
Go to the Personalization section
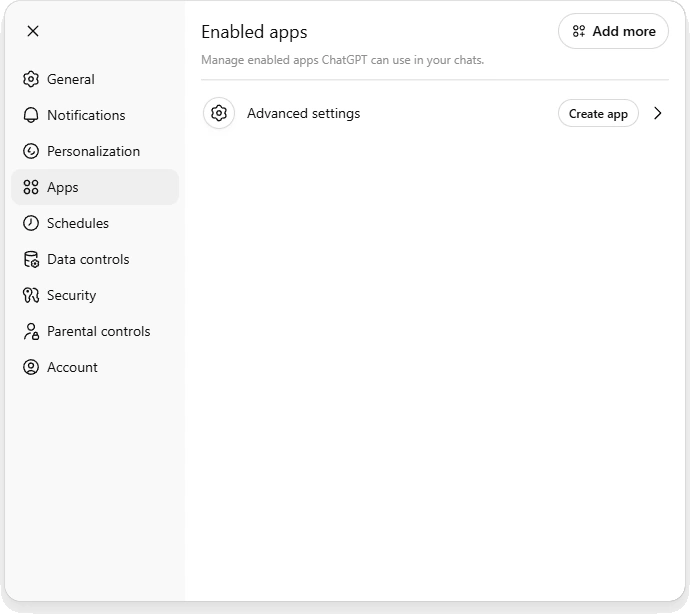pyautogui.click(x=95, y=151)
